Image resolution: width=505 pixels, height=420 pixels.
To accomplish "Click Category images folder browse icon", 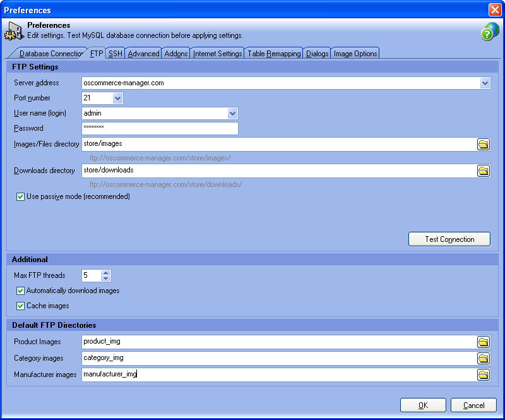I will (484, 359).
